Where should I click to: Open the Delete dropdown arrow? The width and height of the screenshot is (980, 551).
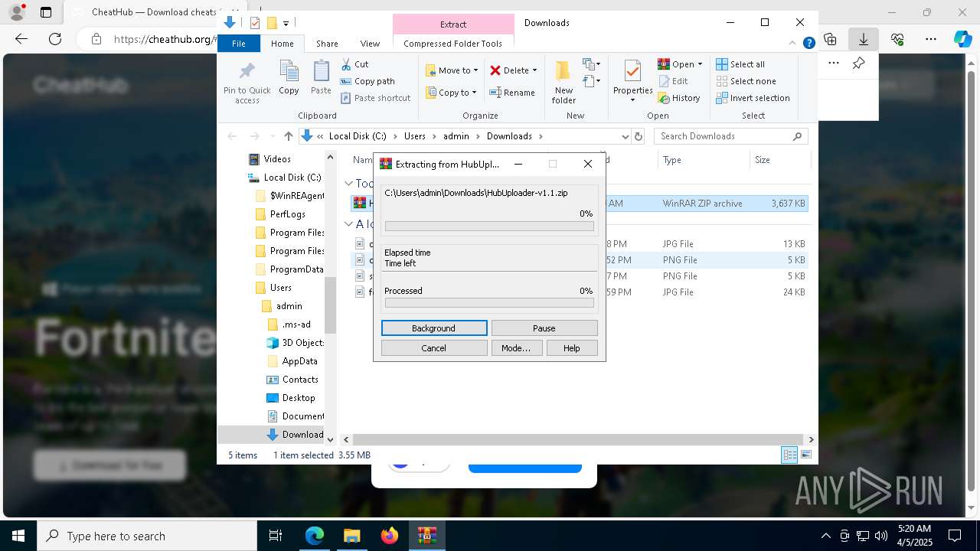[534, 70]
